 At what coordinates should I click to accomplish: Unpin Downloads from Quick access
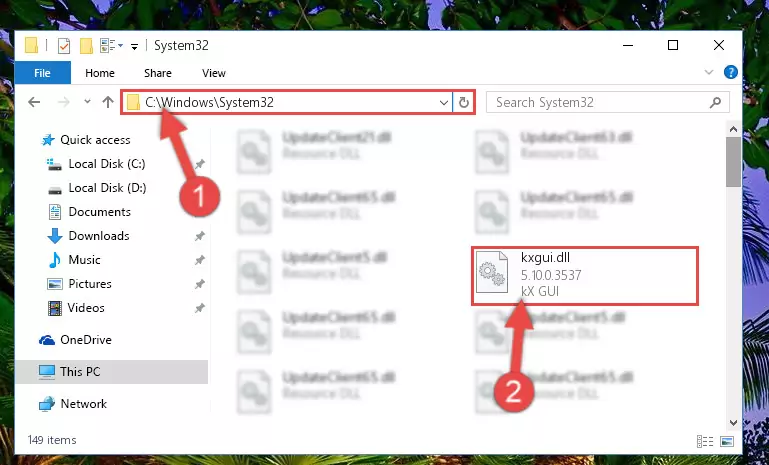[200, 236]
